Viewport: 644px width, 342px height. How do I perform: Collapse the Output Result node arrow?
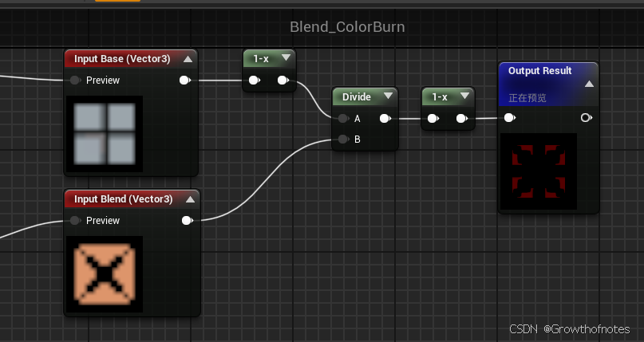(x=590, y=84)
